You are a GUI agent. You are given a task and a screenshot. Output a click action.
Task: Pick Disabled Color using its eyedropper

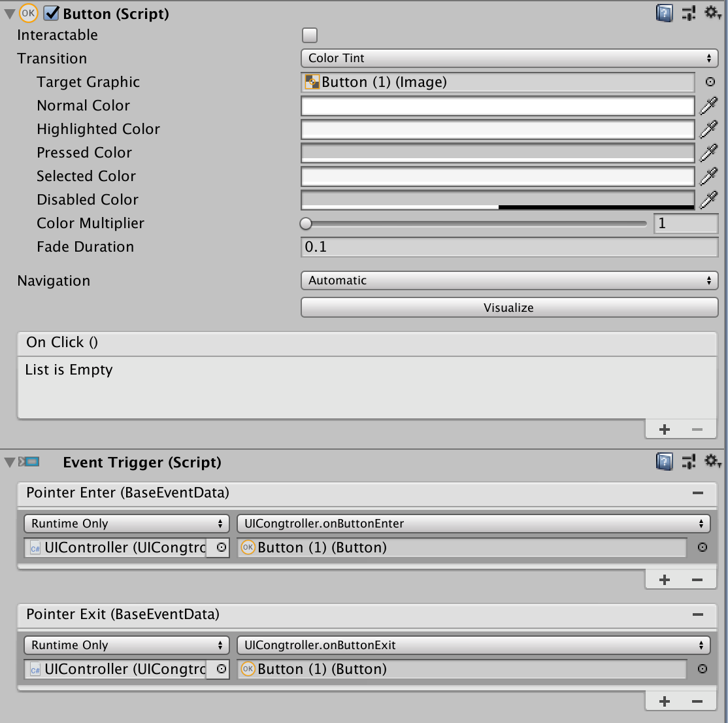click(x=709, y=199)
